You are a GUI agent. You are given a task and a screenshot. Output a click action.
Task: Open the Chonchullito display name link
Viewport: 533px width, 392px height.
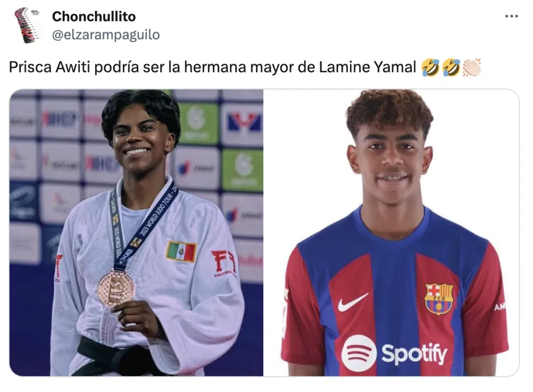[x=94, y=16]
